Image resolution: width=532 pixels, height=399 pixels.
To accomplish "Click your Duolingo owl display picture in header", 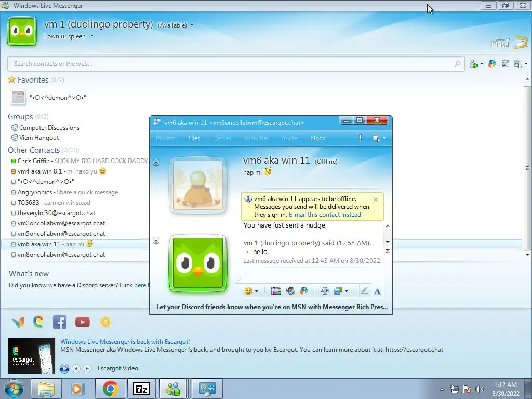I will click(x=22, y=31).
